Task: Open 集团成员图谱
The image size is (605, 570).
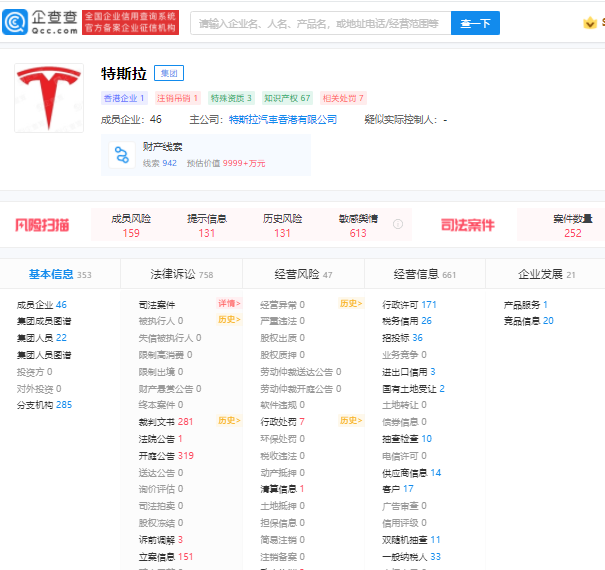Action: 44,321
